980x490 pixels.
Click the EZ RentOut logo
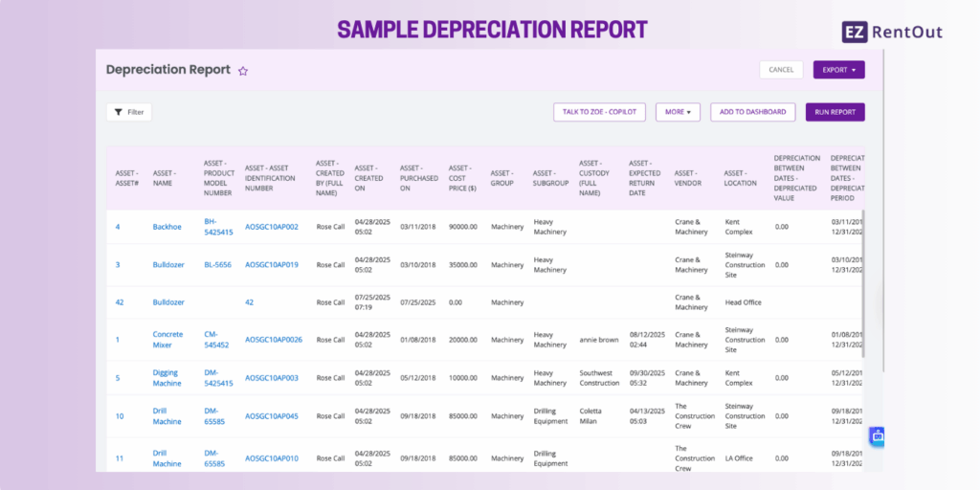point(892,32)
